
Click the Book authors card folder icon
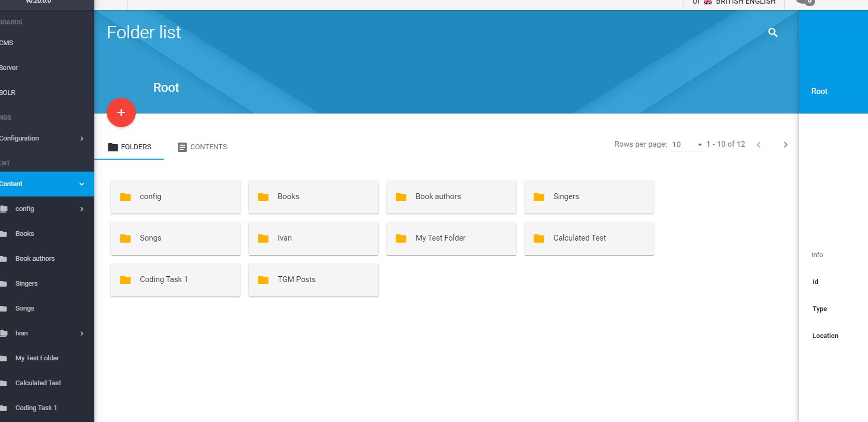tap(401, 197)
